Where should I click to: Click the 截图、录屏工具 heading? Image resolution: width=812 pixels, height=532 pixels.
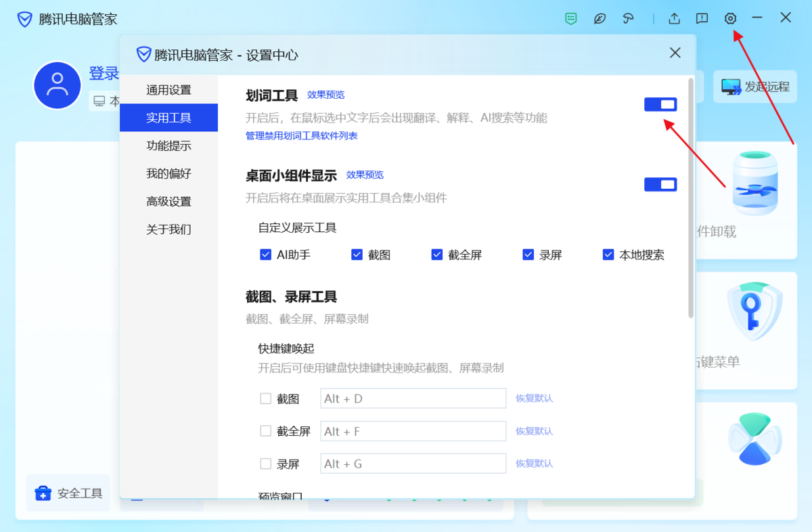coord(291,296)
